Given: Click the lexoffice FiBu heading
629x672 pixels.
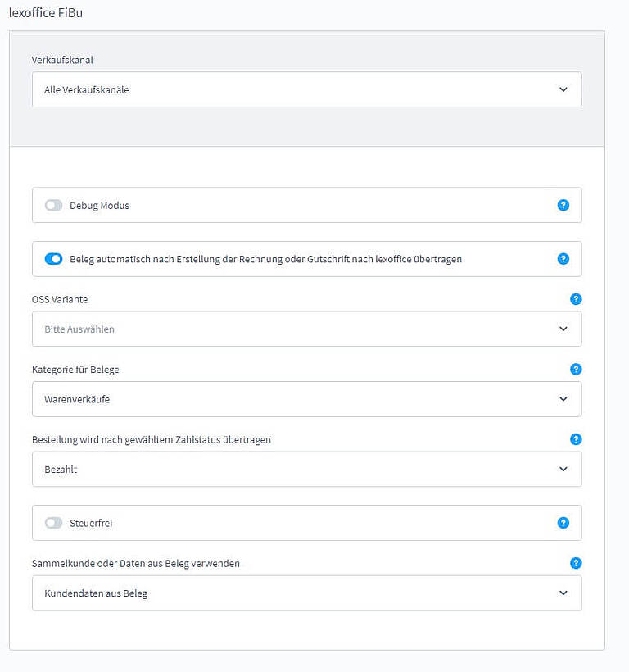Looking at the screenshot, I should coord(46,13).
